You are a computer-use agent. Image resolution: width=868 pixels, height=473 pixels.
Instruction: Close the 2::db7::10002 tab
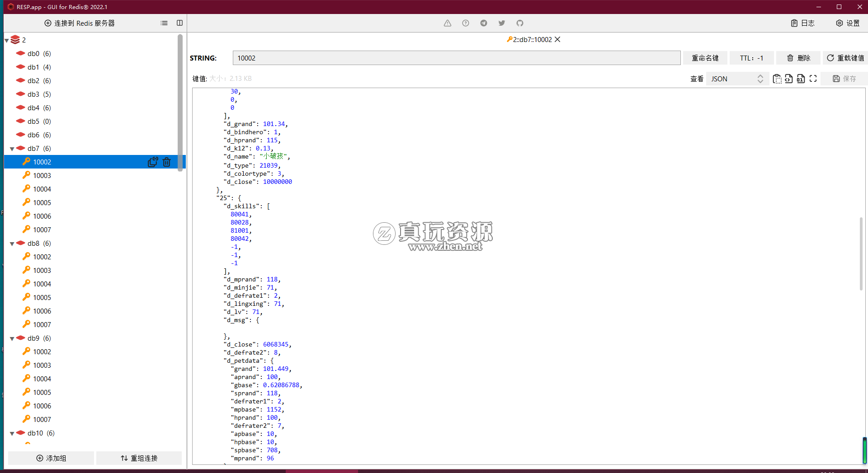557,39
